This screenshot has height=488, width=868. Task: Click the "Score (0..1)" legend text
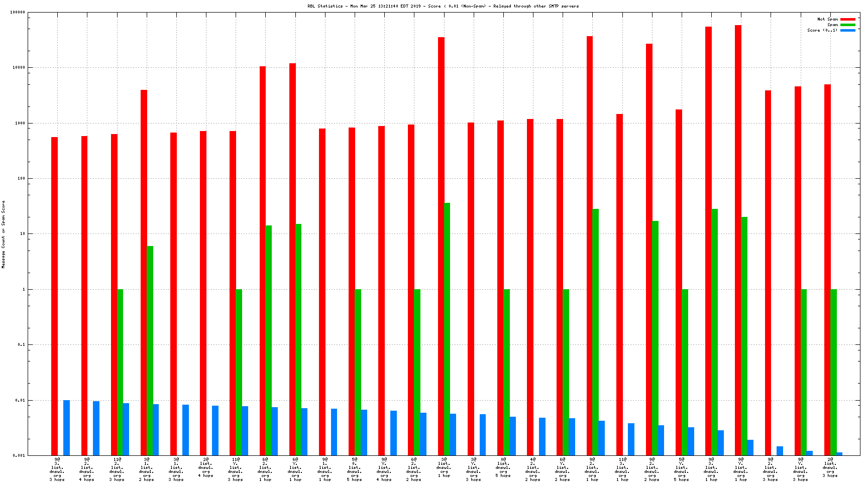[822, 30]
